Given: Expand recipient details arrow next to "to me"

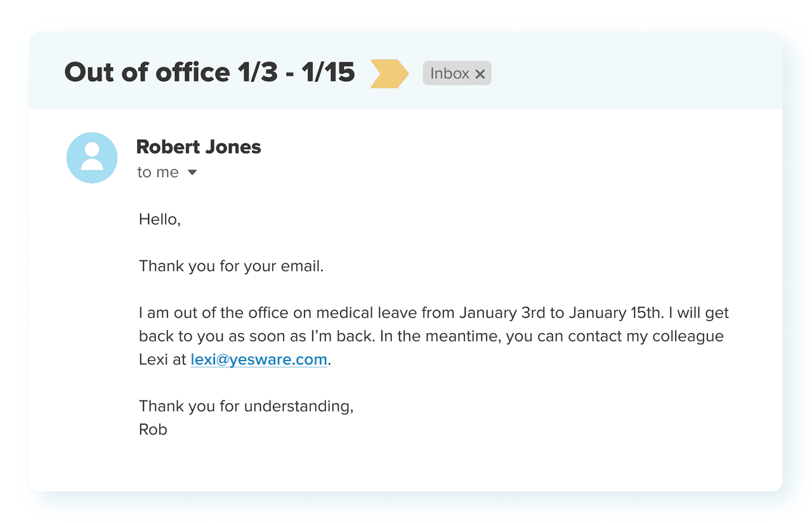Looking at the screenshot, I should (x=192, y=173).
